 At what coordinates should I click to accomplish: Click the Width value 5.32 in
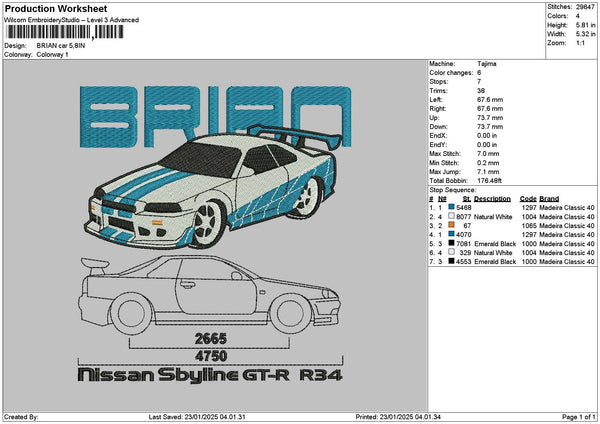coord(585,34)
